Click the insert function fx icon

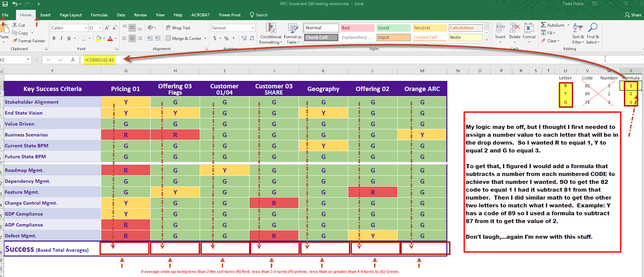(x=73, y=60)
